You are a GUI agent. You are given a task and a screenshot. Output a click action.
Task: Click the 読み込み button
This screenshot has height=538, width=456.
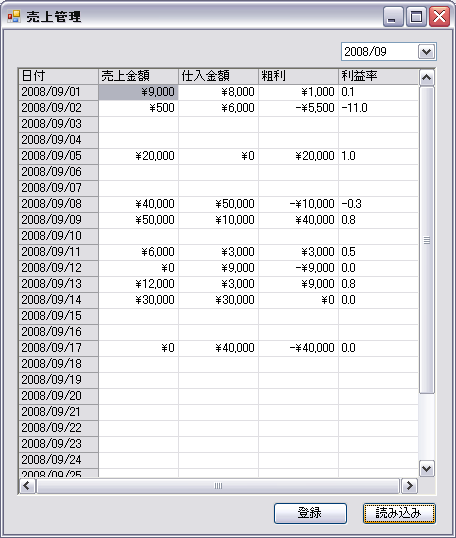tap(399, 513)
